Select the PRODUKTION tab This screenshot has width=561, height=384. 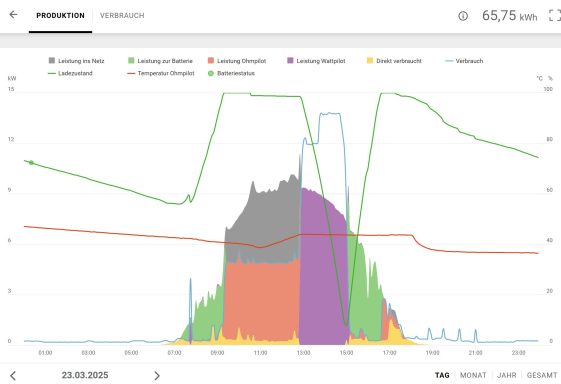60,16
